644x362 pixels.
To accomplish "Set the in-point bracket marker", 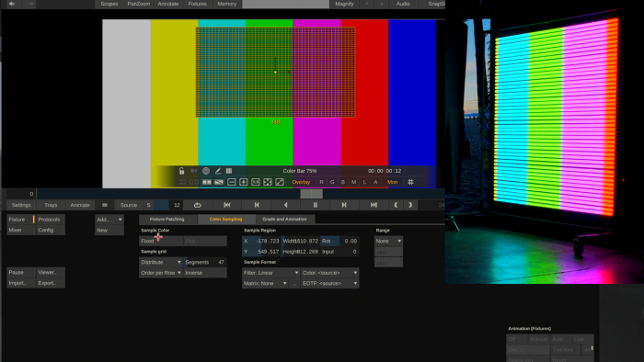I will tap(396, 205).
